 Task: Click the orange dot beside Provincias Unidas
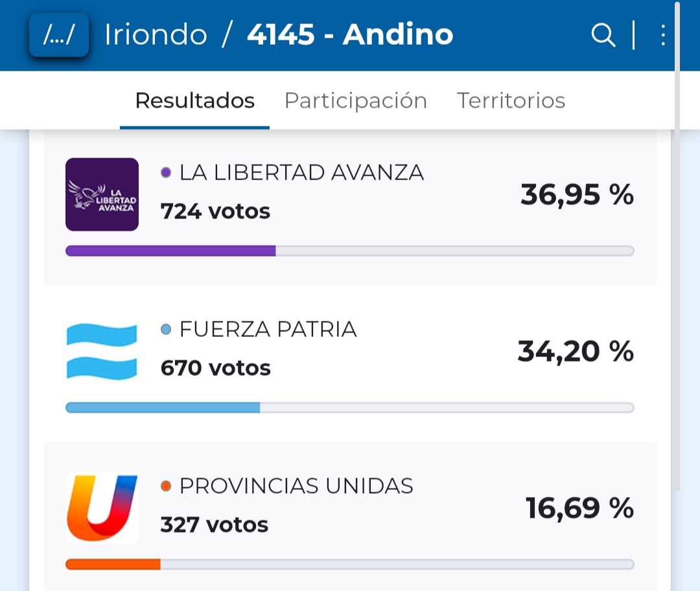[166, 486]
